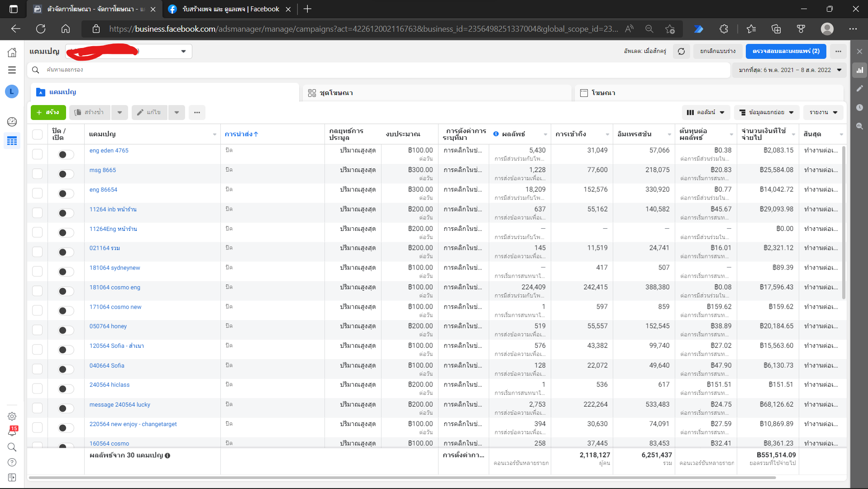Check the box for msg 8665 row

[x=37, y=174]
